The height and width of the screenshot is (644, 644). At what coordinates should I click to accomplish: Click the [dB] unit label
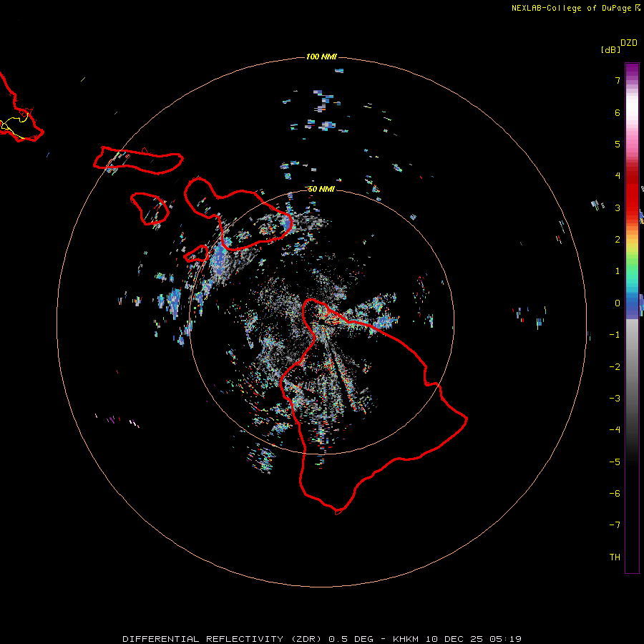pos(610,49)
